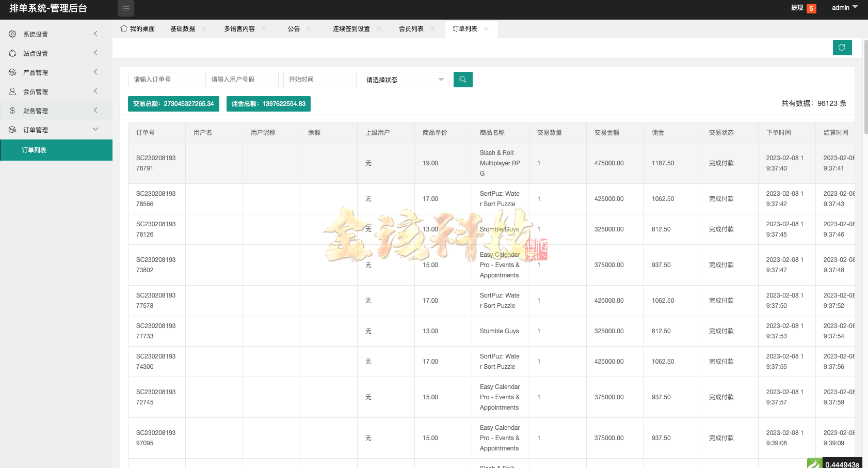Select the 财务管理 dollar icon in sidebar
The image size is (868, 468).
coord(12,111)
